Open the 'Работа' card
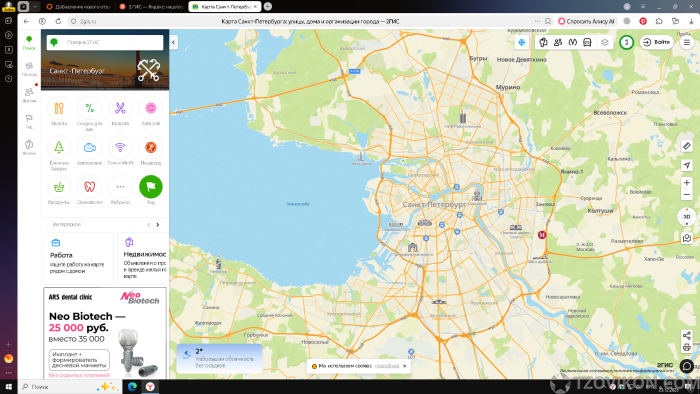The image size is (700, 394). pos(79,258)
